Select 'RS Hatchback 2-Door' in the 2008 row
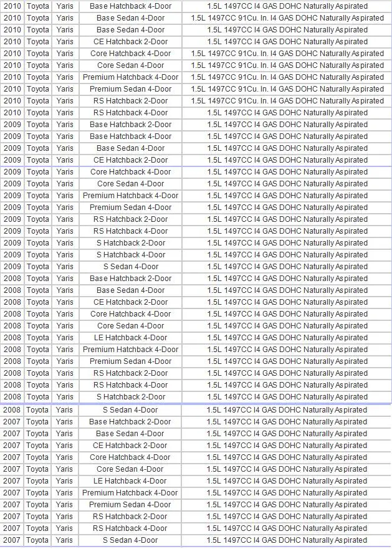 coord(131,373)
